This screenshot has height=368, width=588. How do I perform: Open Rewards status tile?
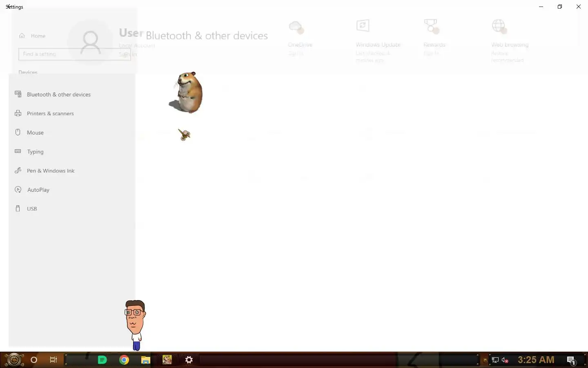coord(434,38)
